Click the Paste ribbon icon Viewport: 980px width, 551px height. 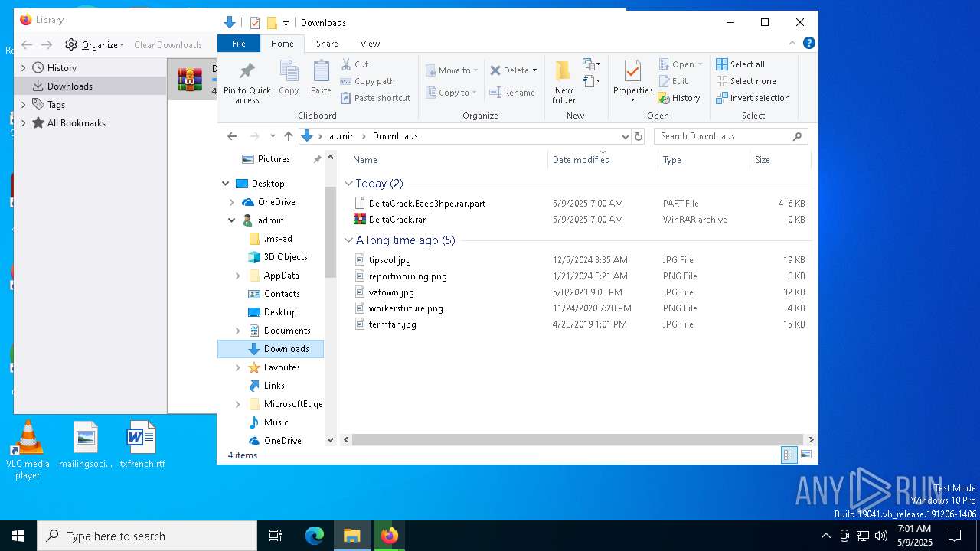321,77
